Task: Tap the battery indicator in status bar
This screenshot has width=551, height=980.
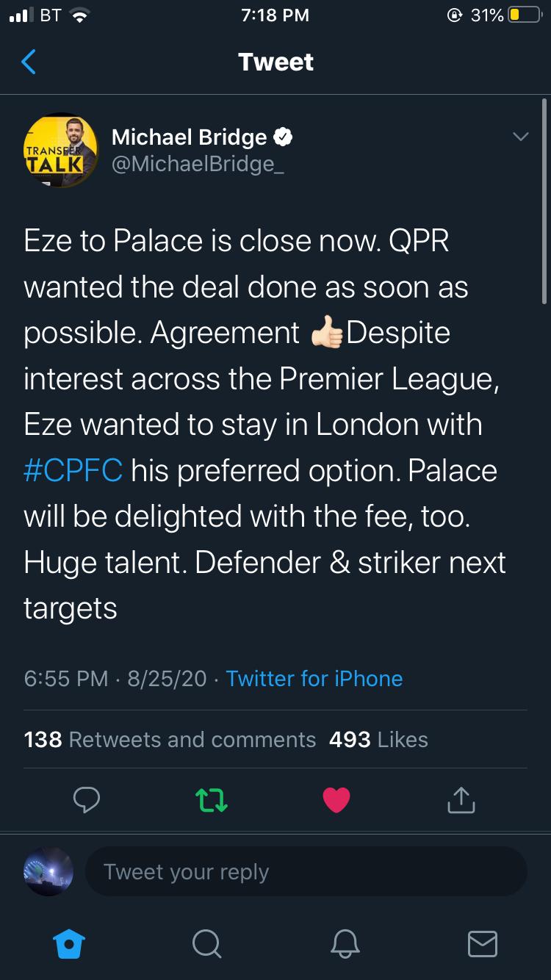Action: 524,15
